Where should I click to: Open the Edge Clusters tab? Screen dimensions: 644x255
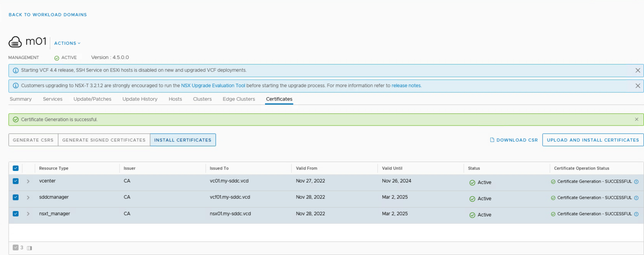(x=239, y=99)
